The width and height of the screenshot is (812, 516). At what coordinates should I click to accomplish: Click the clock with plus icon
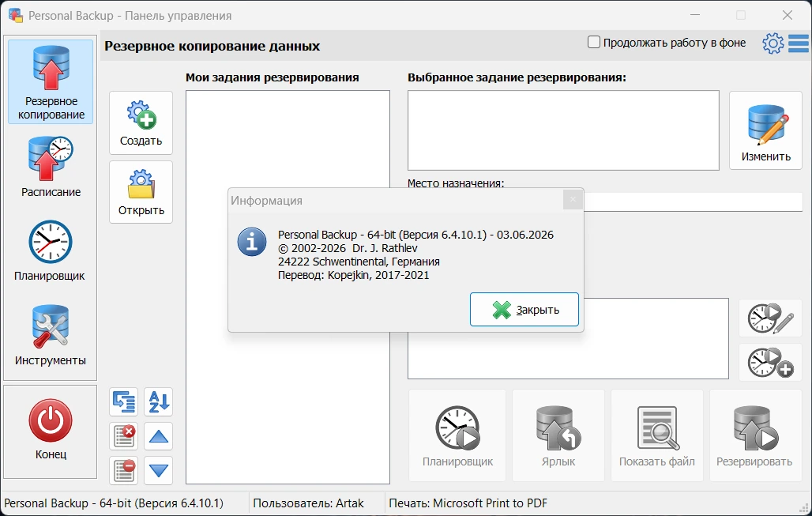pyautogui.click(x=770, y=362)
